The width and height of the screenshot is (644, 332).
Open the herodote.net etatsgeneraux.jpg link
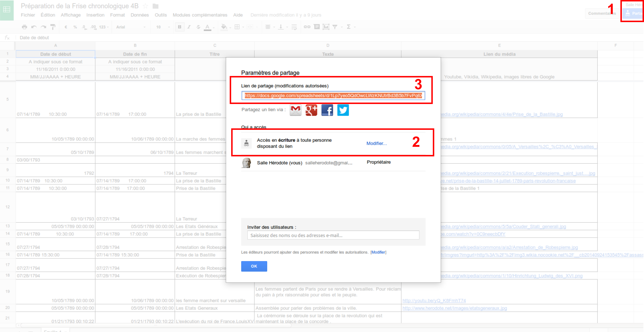tap(455, 308)
